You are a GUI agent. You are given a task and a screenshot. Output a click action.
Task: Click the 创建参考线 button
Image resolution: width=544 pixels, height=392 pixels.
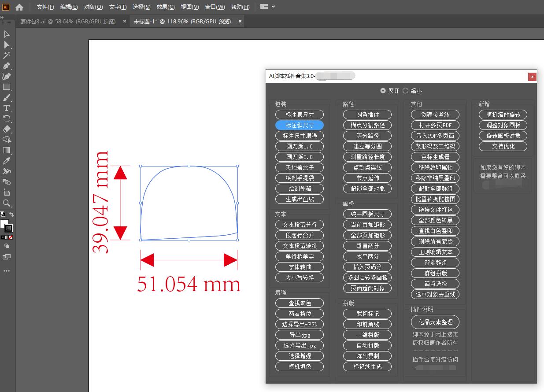(x=435, y=115)
